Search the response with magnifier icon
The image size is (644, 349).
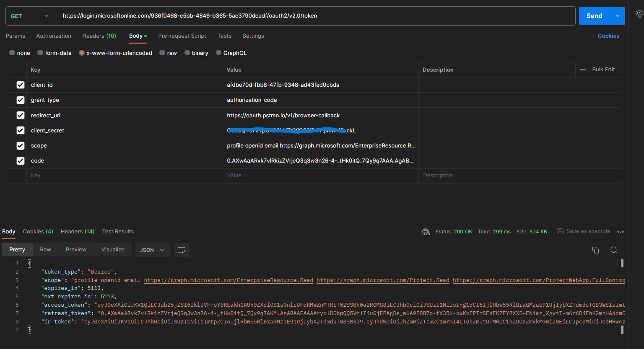(614, 250)
